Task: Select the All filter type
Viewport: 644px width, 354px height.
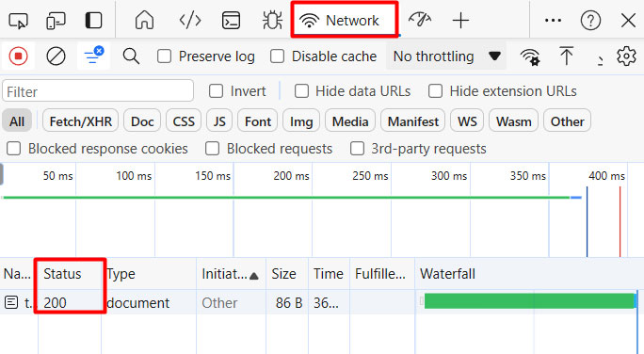Action: [17, 121]
